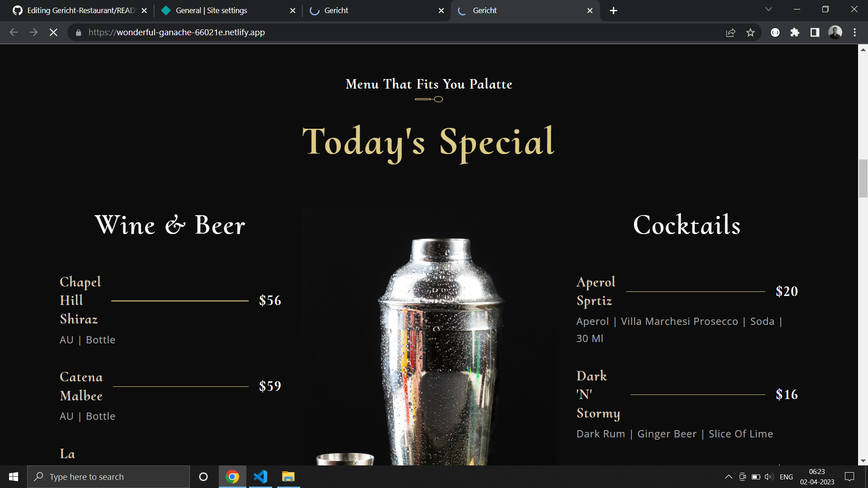Screen dimensions: 868x488
Task: Click the bookmark star icon
Action: click(750, 33)
